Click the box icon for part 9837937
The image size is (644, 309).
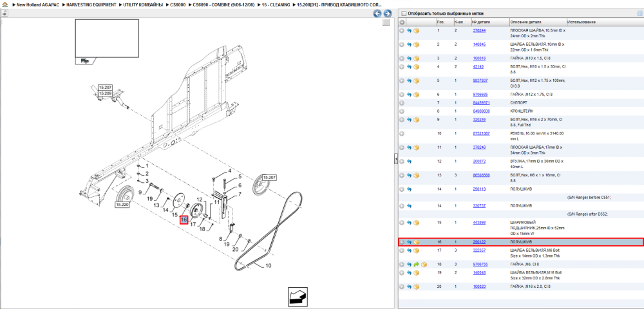[416, 80]
